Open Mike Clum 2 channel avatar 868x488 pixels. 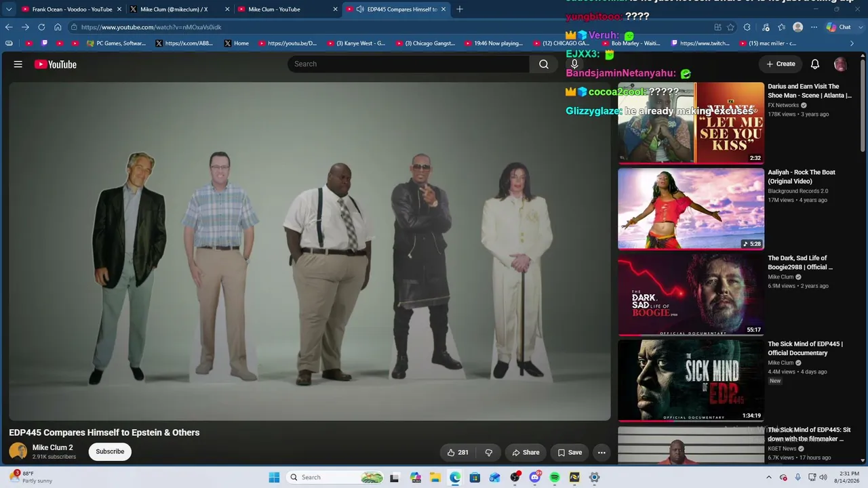click(x=18, y=451)
